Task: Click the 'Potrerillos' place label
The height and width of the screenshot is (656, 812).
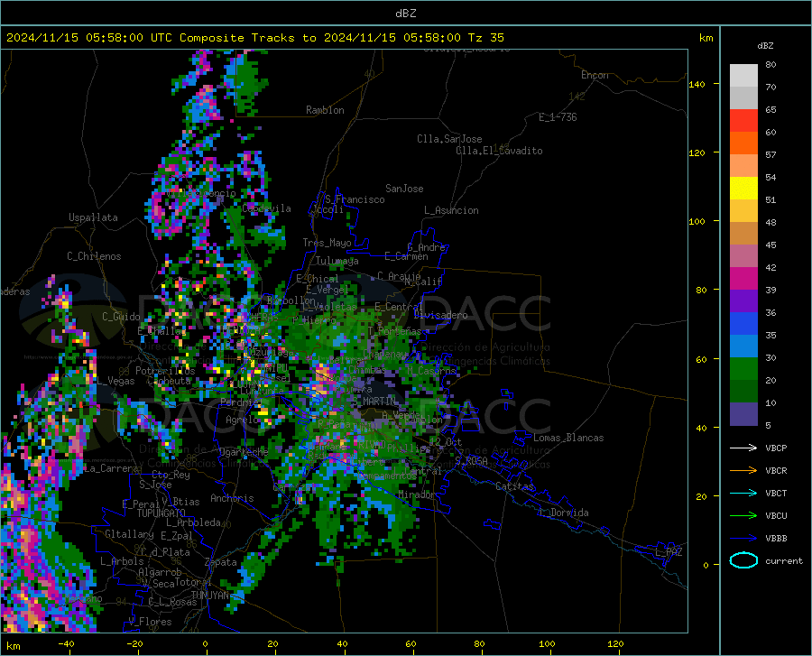Action: pos(165,371)
